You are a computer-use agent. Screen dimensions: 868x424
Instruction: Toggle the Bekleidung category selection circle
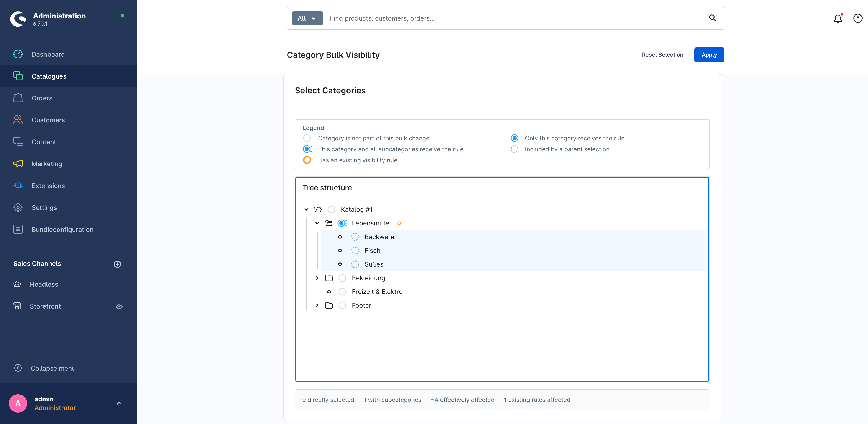pyautogui.click(x=342, y=278)
